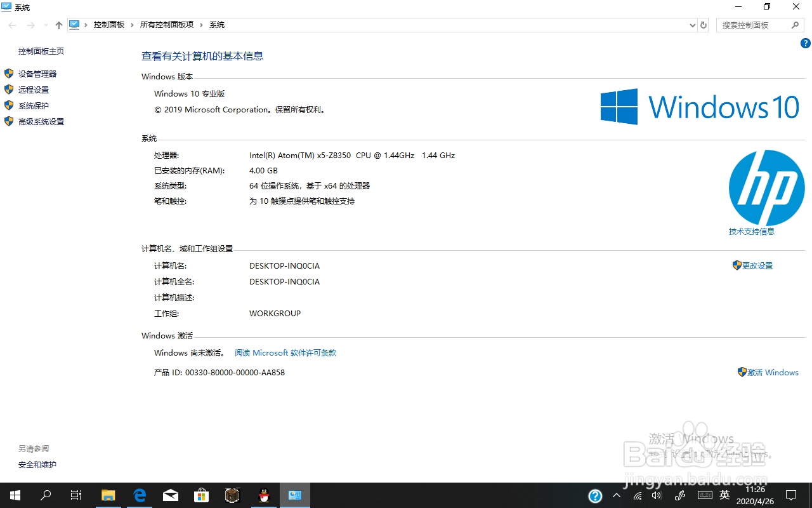Image resolution: width=812 pixels, height=508 pixels.
Task: Click the WORKGROUP value
Action: [x=275, y=314]
